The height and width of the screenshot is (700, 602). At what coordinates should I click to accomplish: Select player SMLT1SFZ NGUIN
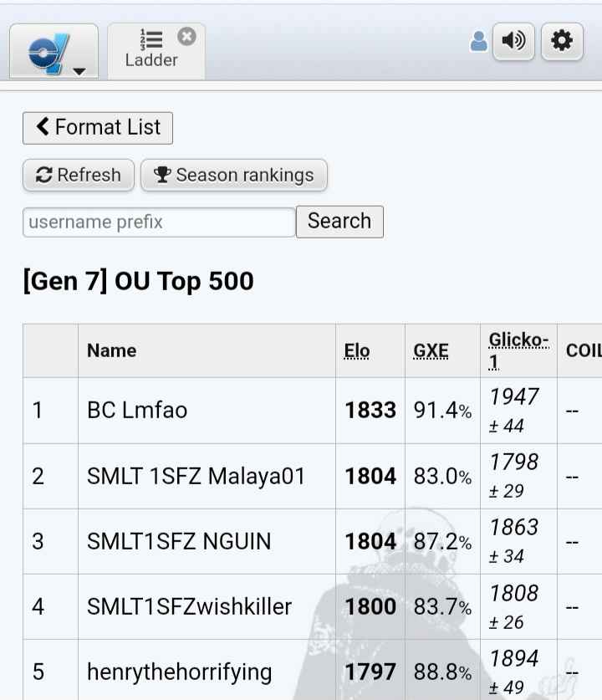[x=179, y=542]
